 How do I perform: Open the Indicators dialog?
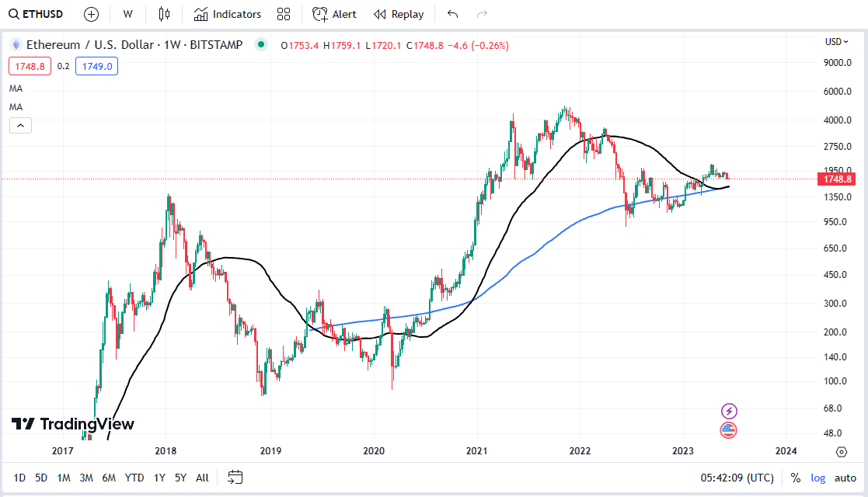(228, 15)
